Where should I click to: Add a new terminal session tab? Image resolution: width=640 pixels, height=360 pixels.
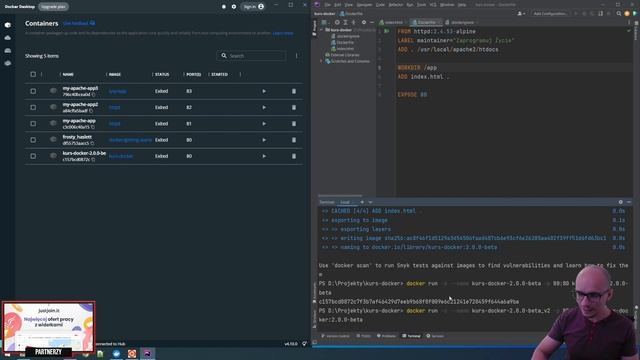click(362, 202)
